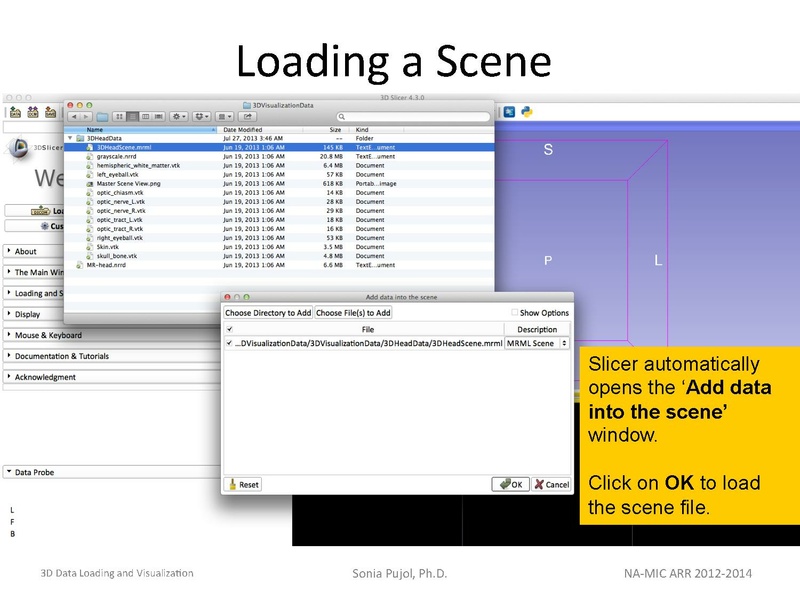Viewport: 800px width, 600px height.
Task: Sort Finder list by Size column
Action: pos(324,130)
